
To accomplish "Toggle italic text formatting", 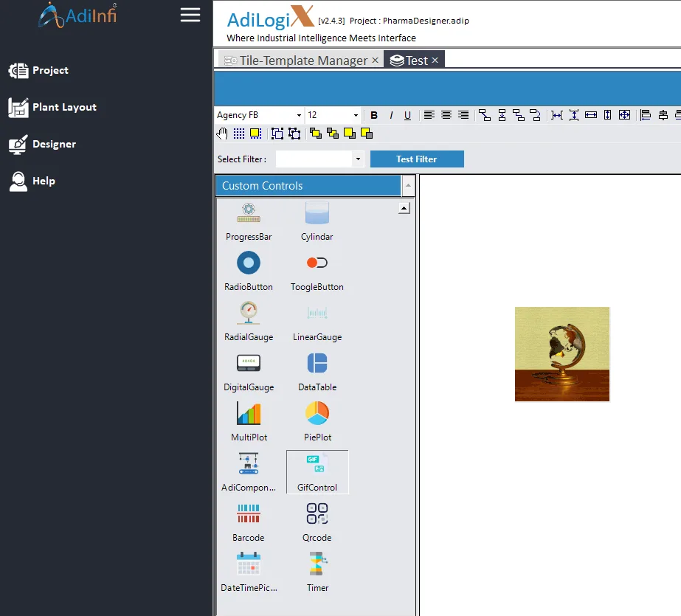I will point(391,115).
